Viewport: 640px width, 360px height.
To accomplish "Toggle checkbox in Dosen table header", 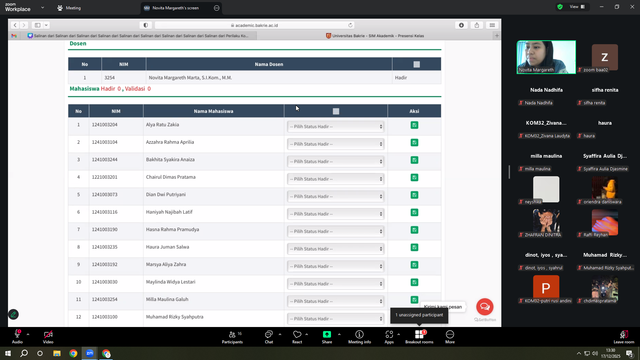I will point(416,64).
